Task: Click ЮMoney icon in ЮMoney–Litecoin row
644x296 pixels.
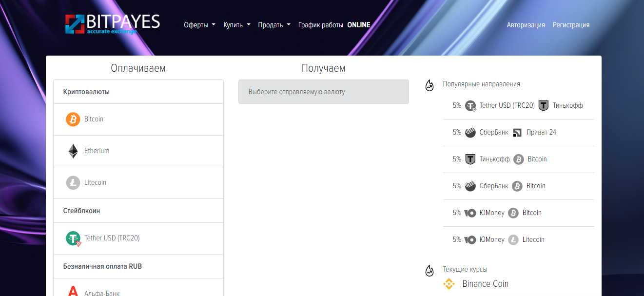Action: 470,239
